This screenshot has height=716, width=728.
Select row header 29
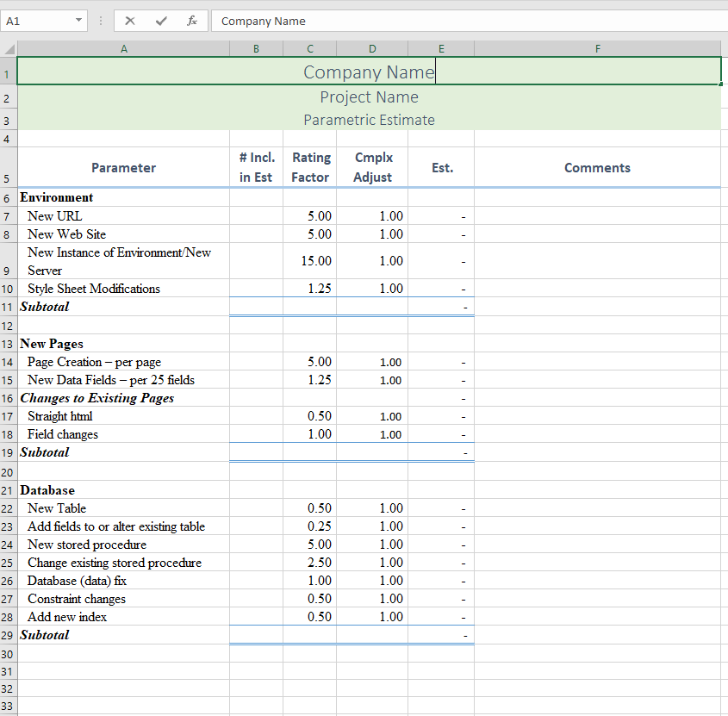(8, 635)
